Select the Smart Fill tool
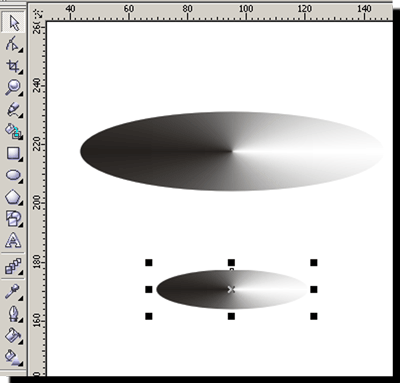Viewport: 400px width, 383px height. (x=13, y=131)
